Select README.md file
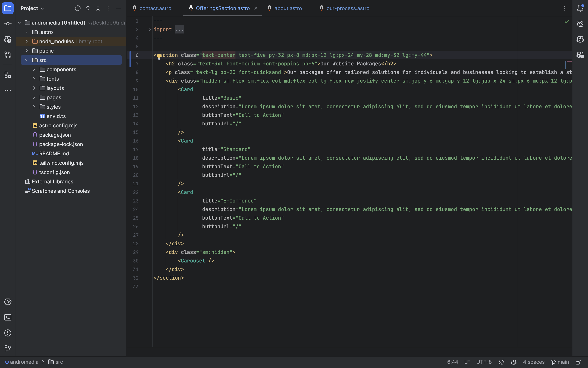Image resolution: width=588 pixels, height=368 pixels. click(54, 154)
